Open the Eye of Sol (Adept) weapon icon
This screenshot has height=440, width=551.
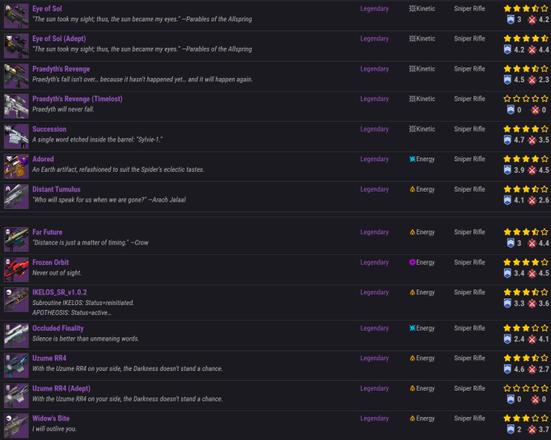click(16, 46)
